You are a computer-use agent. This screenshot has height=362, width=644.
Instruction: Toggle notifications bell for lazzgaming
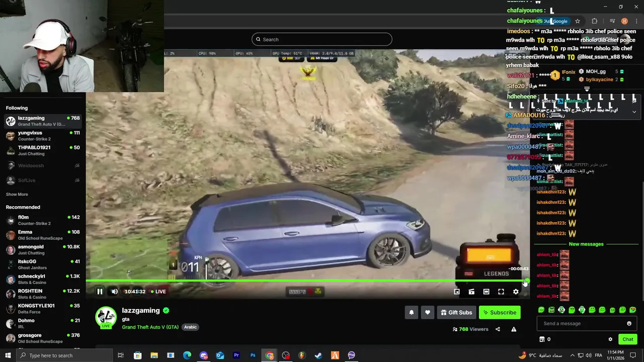pos(412,313)
